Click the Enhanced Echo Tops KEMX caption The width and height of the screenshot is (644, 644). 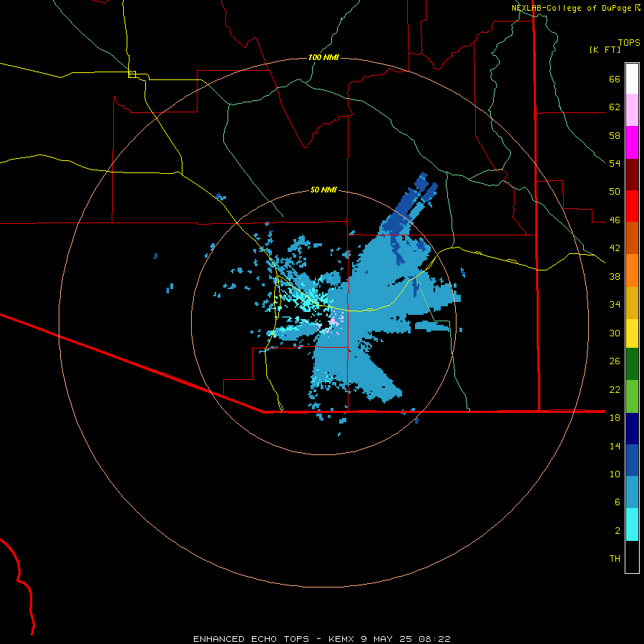click(322, 639)
